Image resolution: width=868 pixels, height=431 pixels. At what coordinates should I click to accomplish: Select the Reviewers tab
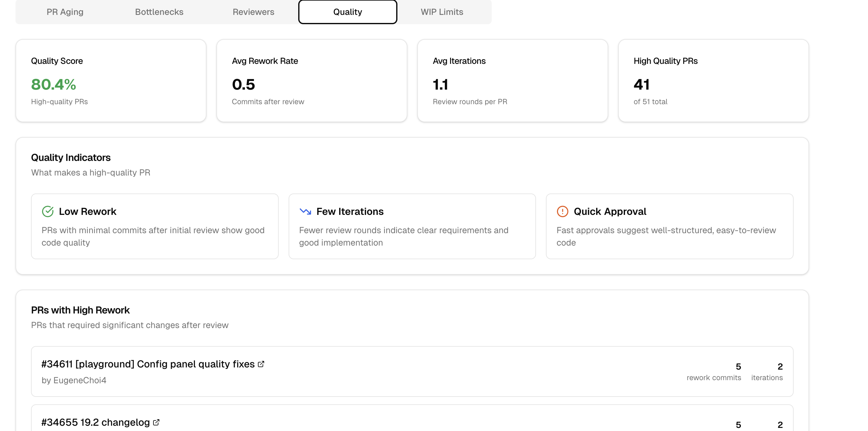[x=253, y=12]
